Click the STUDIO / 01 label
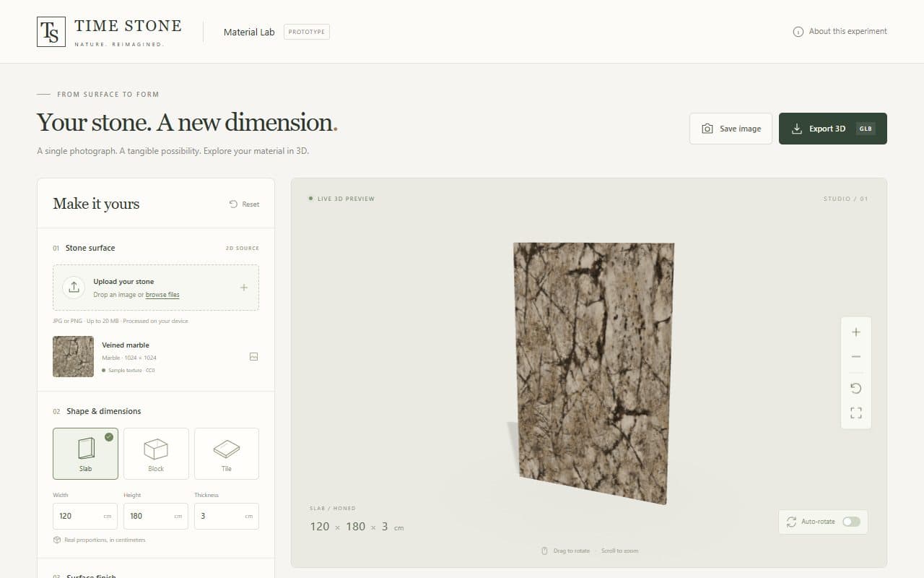Screen dimensions: 924x578 (x=846, y=199)
